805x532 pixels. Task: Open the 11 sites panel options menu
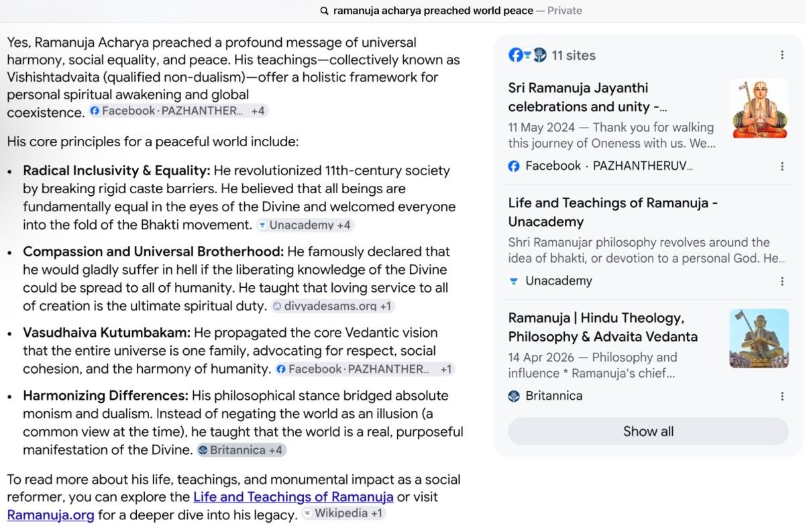[x=782, y=55]
